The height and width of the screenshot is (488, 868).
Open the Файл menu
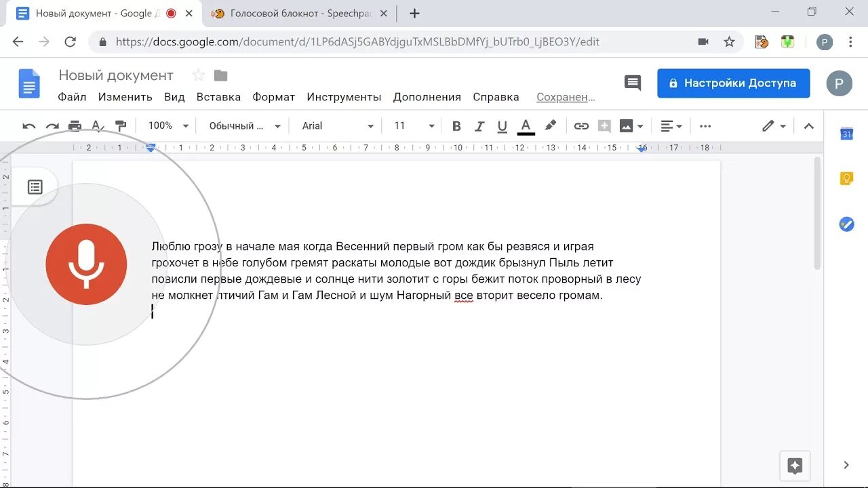(x=72, y=97)
